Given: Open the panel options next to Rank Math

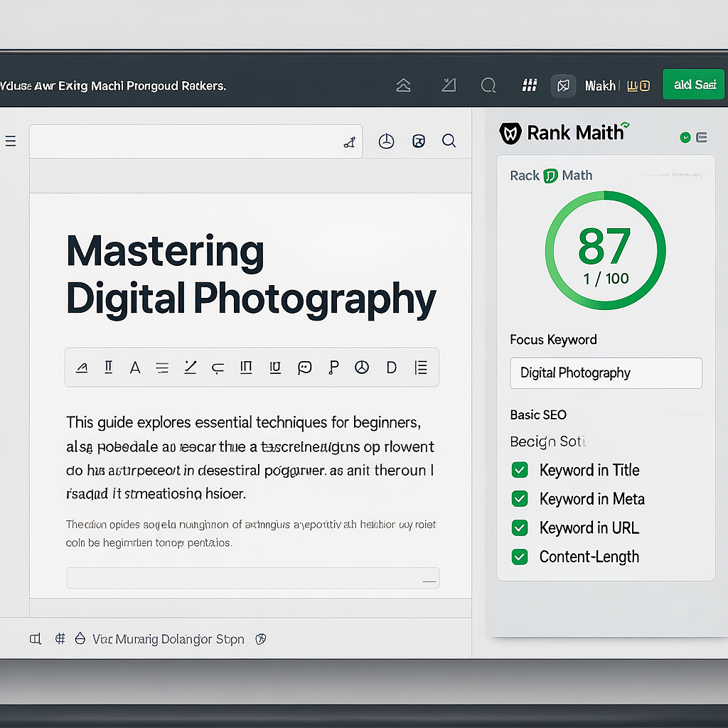Looking at the screenshot, I should tap(702, 137).
